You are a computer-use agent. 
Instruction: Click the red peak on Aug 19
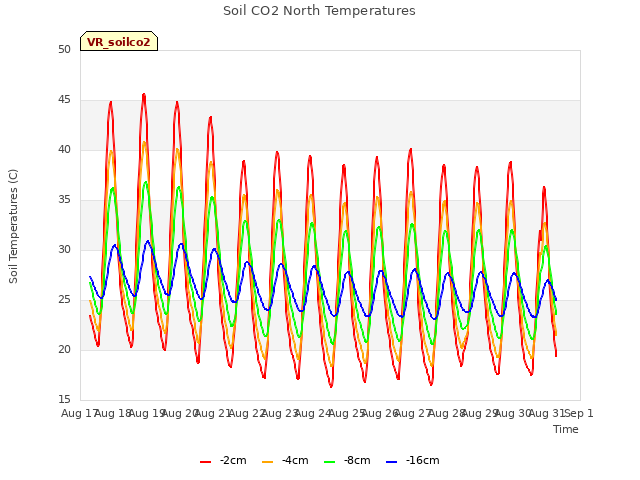coord(144,95)
